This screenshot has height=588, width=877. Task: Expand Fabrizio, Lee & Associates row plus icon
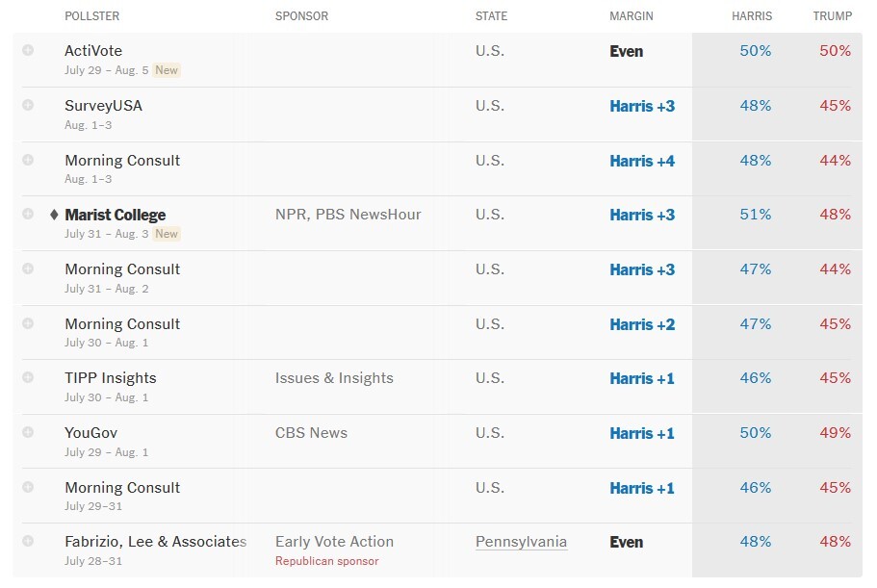point(28,541)
